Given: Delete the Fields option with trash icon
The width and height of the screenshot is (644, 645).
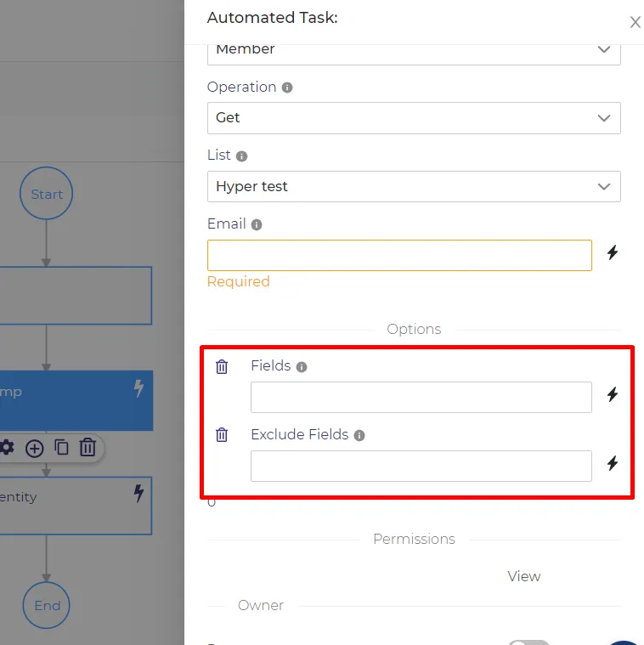Looking at the screenshot, I should 222,366.
